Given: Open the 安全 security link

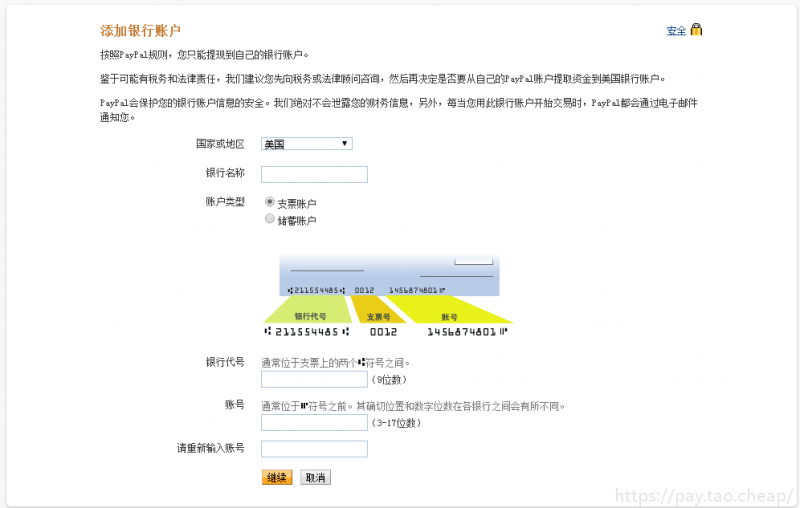Looking at the screenshot, I should (677, 31).
